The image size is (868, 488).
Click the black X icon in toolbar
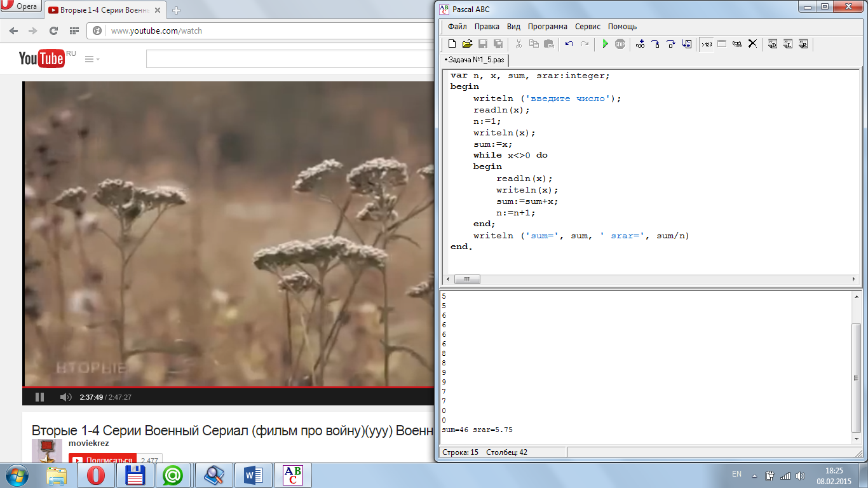point(752,44)
